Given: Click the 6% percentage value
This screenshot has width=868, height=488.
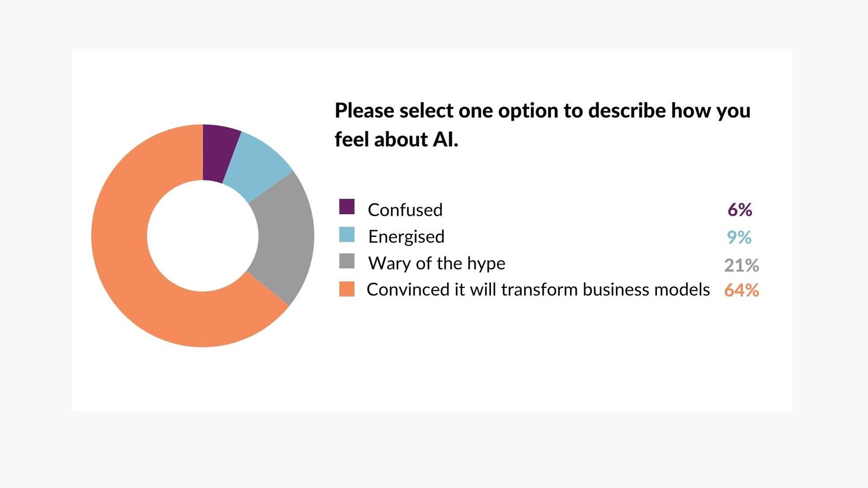Looking at the screenshot, I should [740, 210].
